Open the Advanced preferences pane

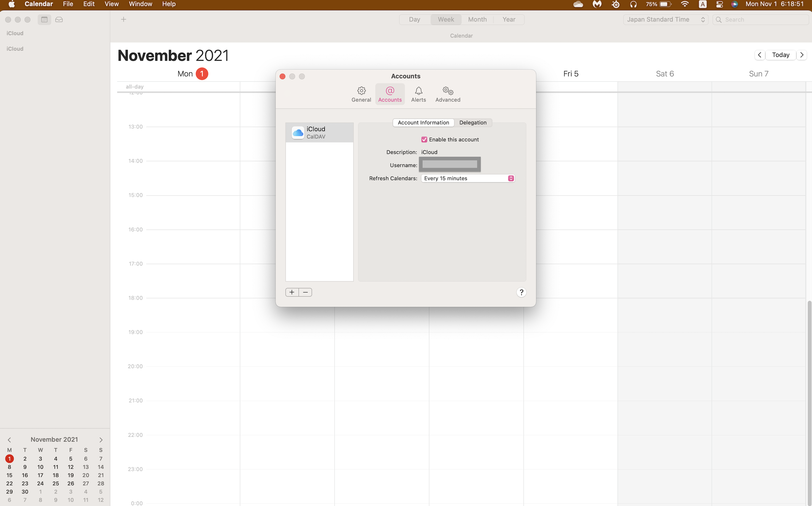point(447,94)
